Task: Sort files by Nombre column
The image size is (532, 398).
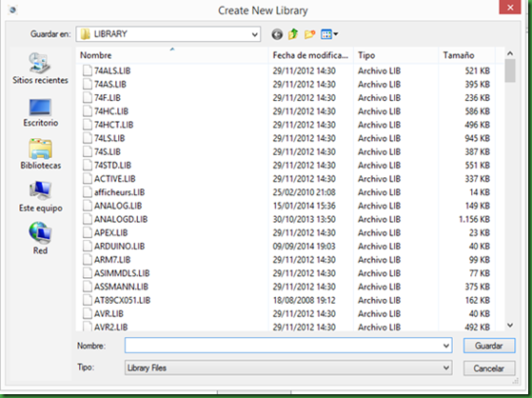Action: [x=172, y=55]
